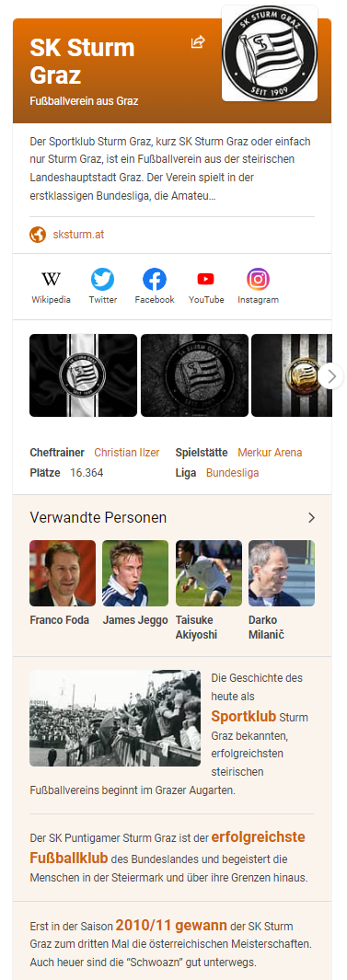Open the Bundesliga league link
The width and height of the screenshot is (347, 980).
tap(232, 472)
